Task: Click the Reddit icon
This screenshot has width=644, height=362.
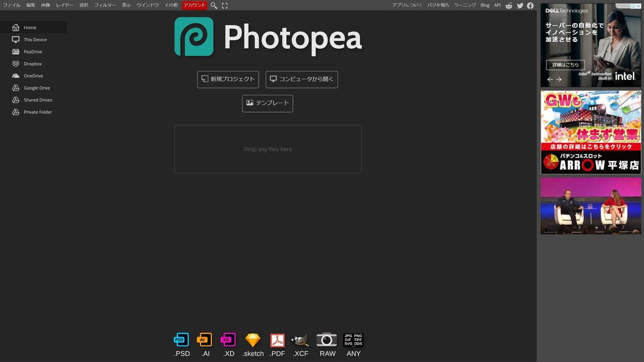Action: (509, 5)
